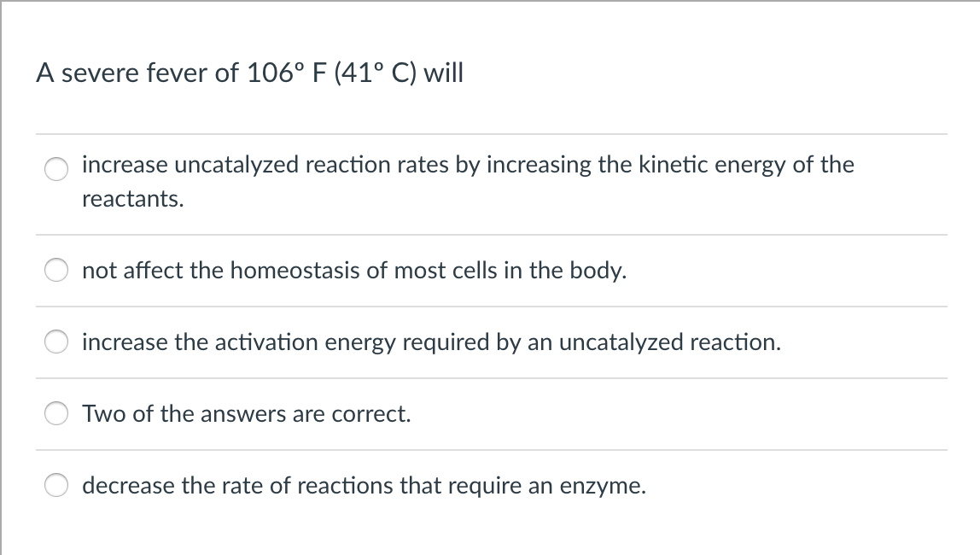The image size is (980, 555).
Task: Click the activation energy answer text
Action: point(430,342)
